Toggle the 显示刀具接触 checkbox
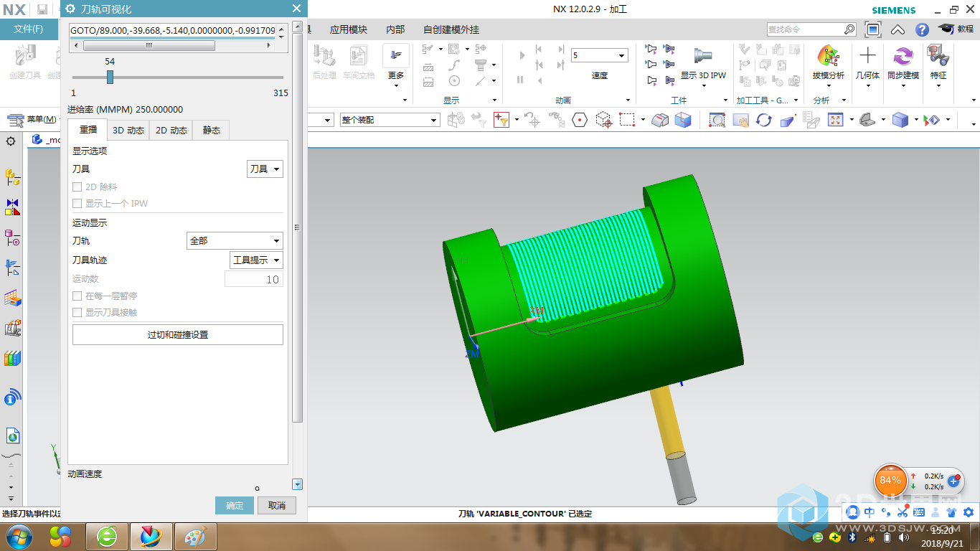 [77, 313]
